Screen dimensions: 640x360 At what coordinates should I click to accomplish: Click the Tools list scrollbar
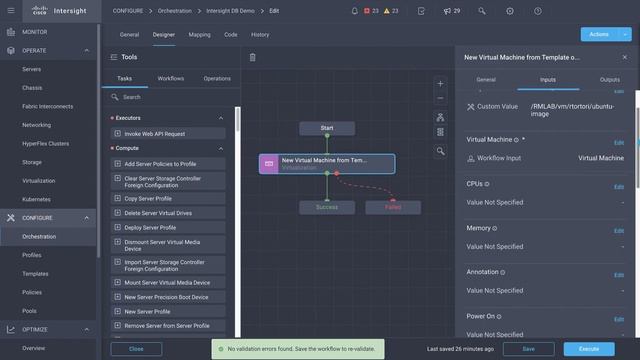(237, 119)
